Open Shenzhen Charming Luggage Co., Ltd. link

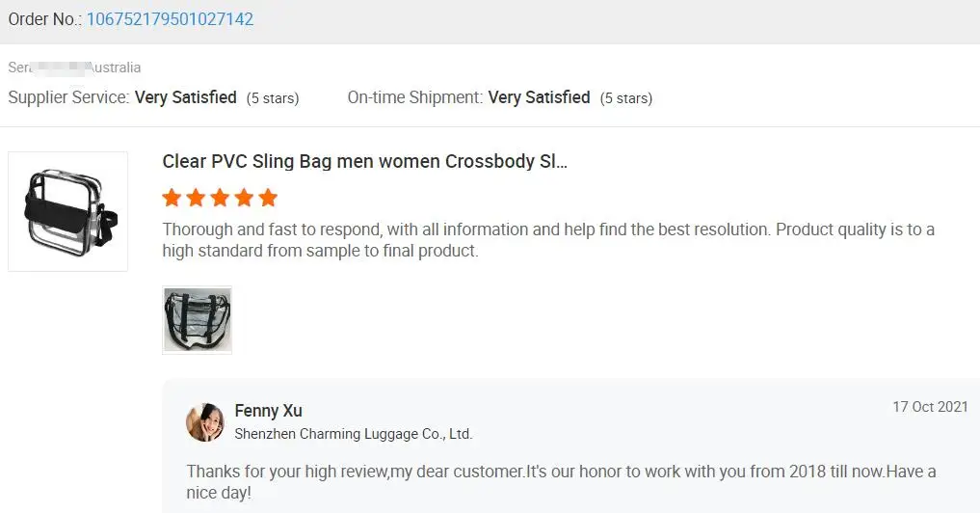tap(353, 435)
